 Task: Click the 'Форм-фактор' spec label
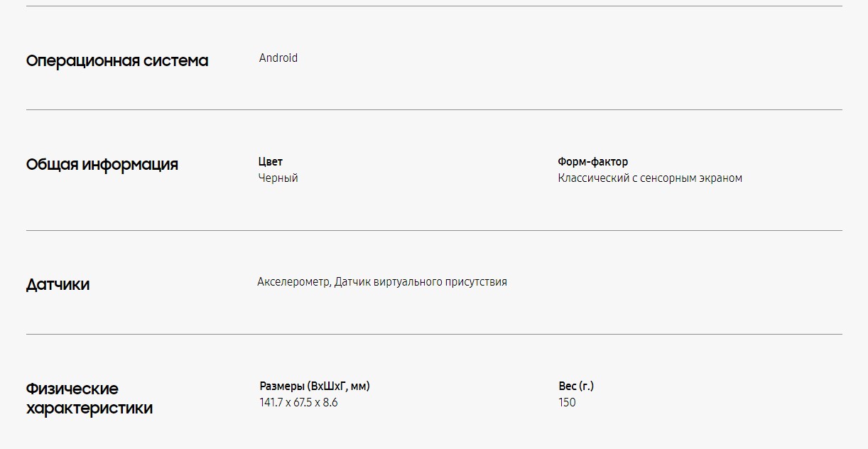593,162
